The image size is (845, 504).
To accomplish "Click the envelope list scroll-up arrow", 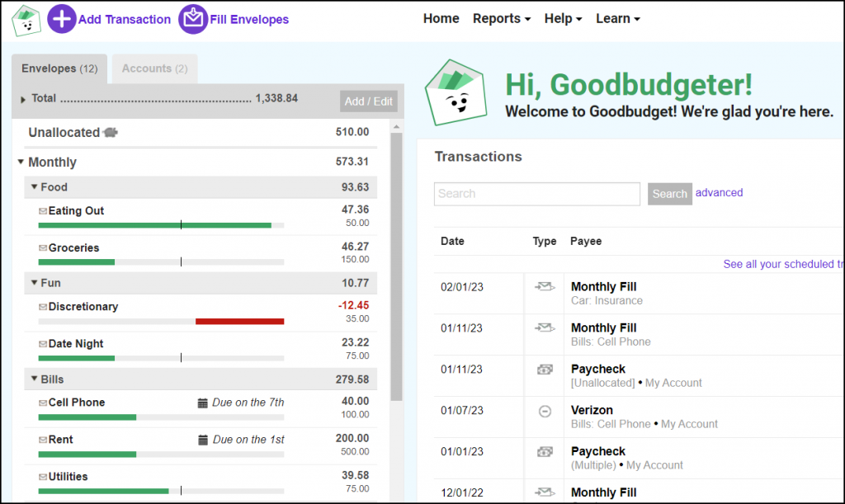I will (x=397, y=127).
